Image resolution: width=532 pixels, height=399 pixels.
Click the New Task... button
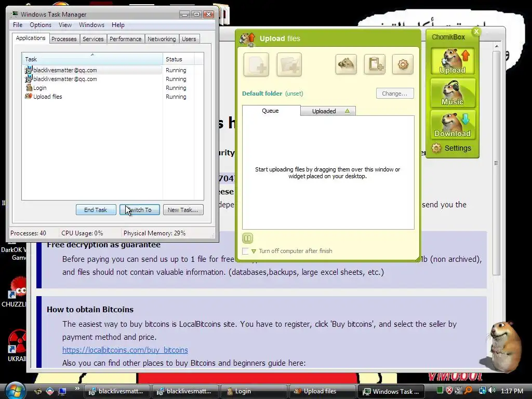coord(183,210)
